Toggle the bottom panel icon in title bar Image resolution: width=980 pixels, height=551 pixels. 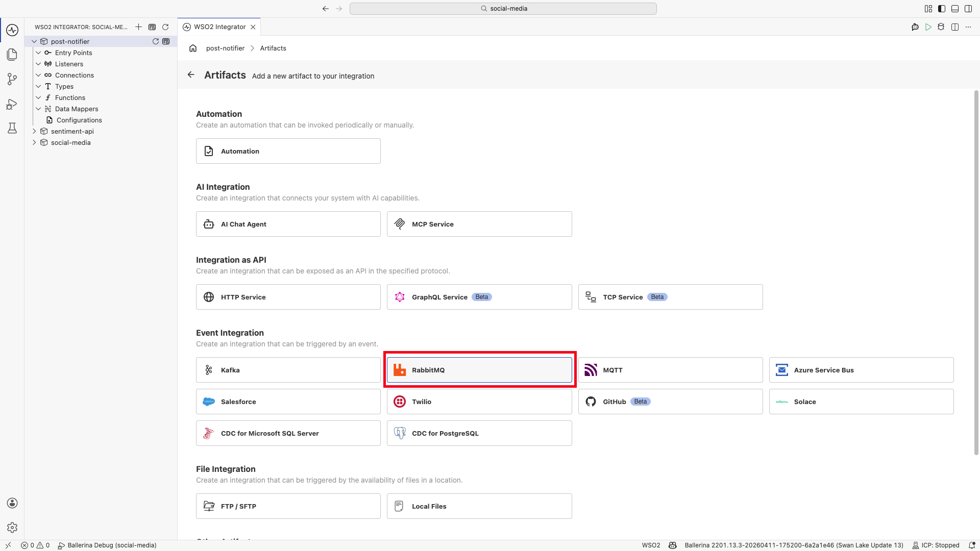[x=955, y=9]
